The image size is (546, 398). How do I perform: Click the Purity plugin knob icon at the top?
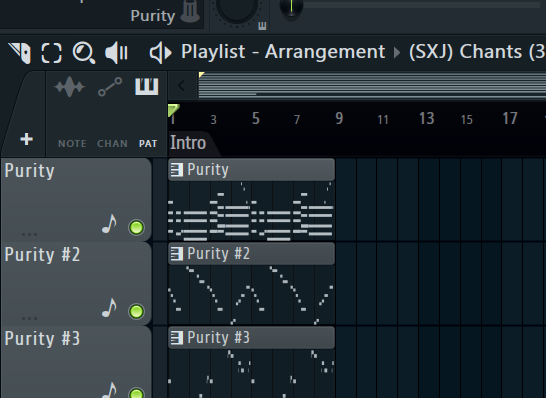click(190, 11)
